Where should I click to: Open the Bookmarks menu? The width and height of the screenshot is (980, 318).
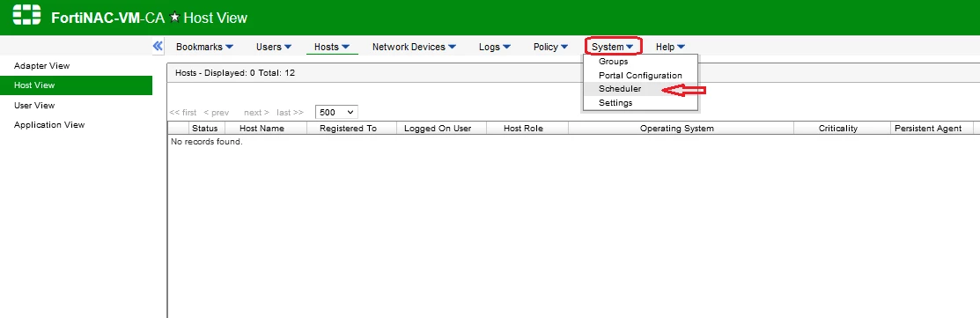pos(204,47)
